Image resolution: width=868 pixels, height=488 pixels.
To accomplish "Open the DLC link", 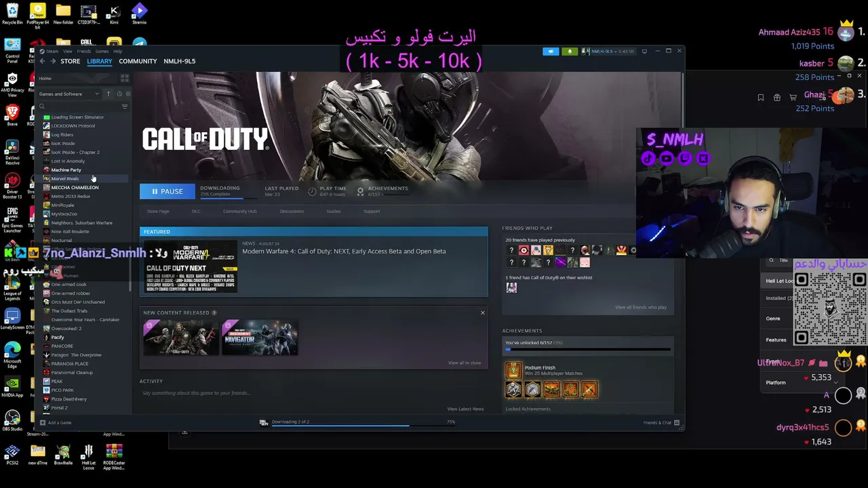I will (196, 211).
